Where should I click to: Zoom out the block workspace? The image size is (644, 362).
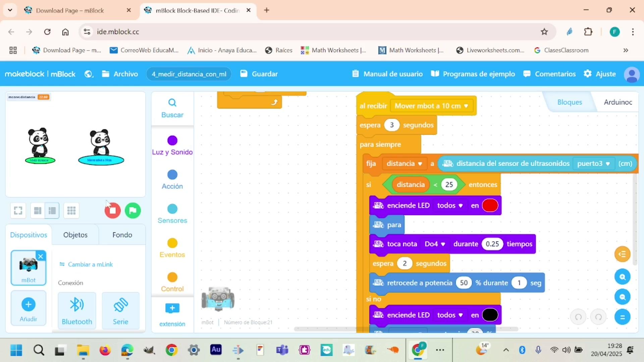[622, 297]
